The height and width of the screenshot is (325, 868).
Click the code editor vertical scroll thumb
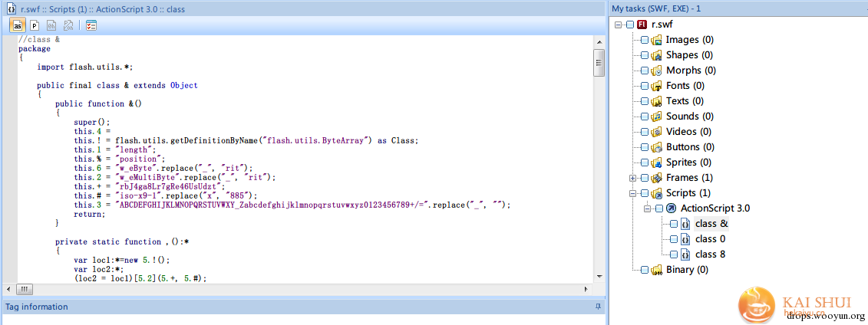pos(598,62)
